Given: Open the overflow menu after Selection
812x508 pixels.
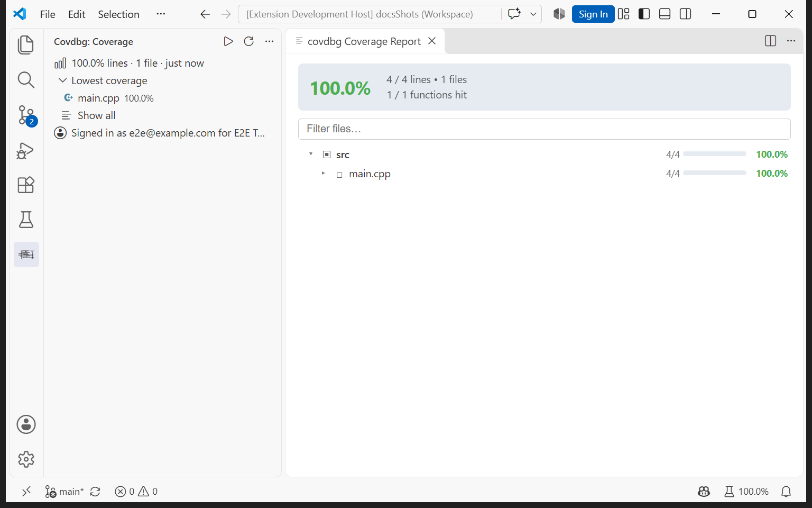Looking at the screenshot, I should (161, 14).
